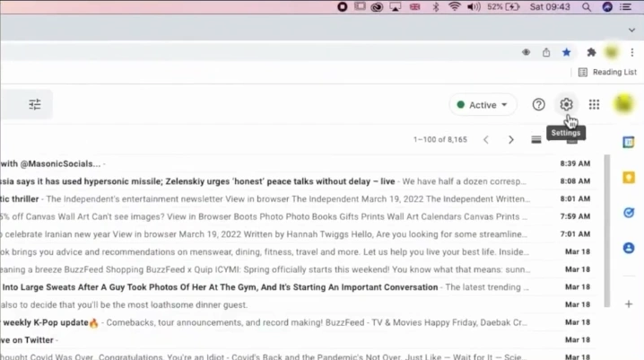Click the email list scrollbar
The height and width of the screenshot is (360, 644).
pos(606,231)
